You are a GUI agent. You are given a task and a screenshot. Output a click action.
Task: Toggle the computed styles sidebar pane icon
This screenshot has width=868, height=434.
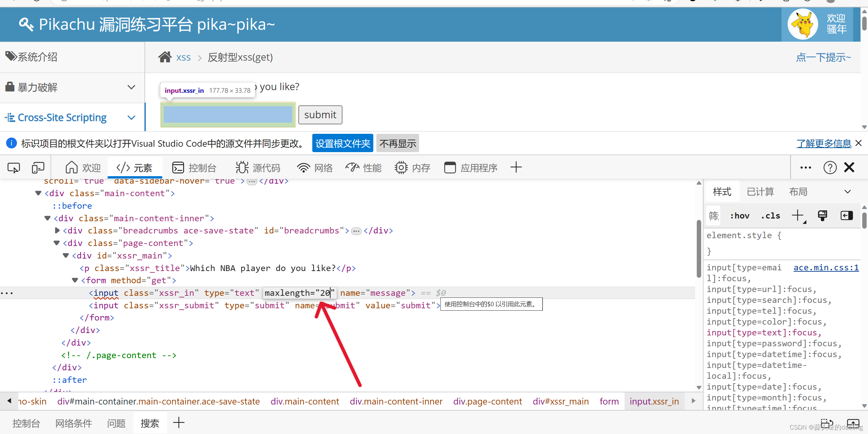coord(846,215)
